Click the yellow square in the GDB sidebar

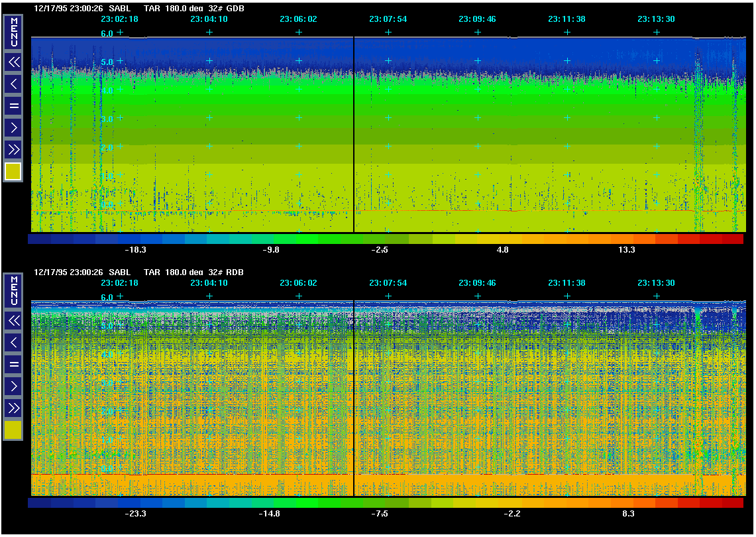(13, 172)
